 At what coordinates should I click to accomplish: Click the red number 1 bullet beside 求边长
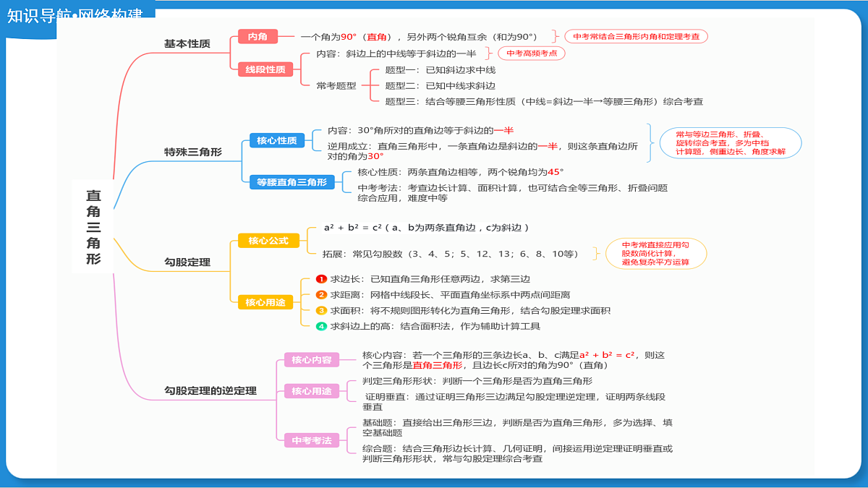click(x=322, y=278)
